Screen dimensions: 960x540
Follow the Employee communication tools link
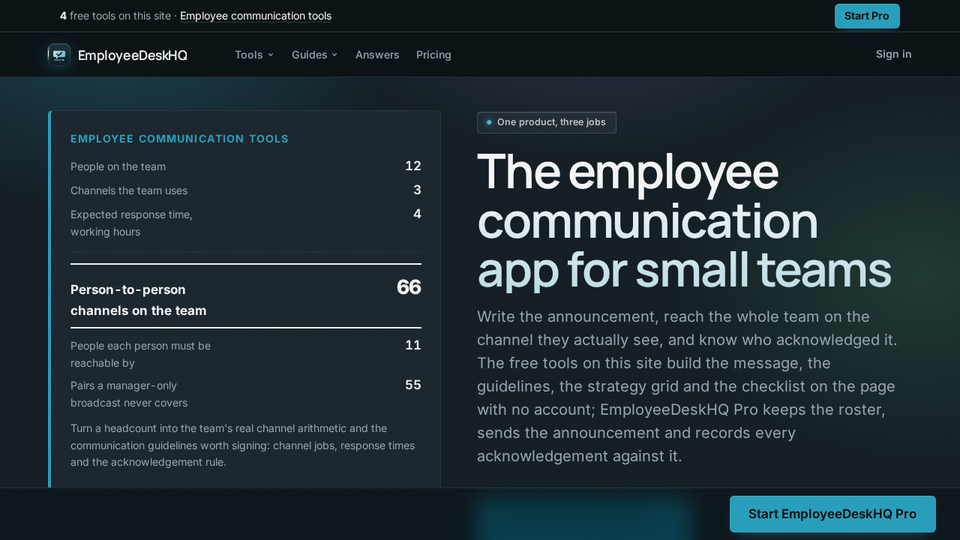(255, 16)
